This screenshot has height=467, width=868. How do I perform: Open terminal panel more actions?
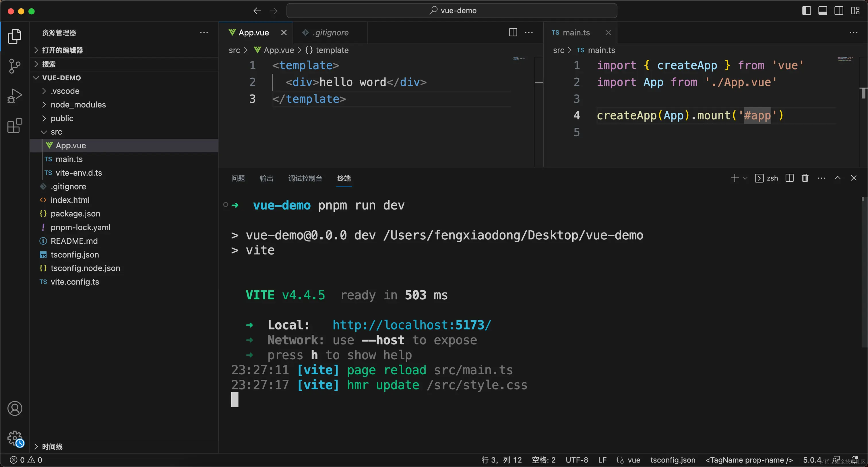click(821, 178)
